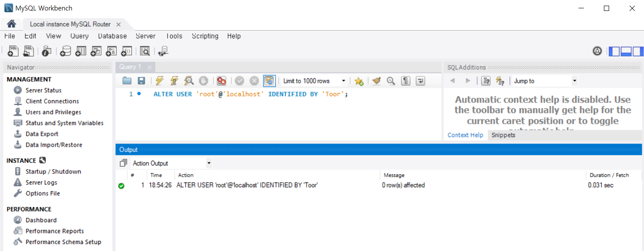Hide the bottom output panel
The height and width of the screenshot is (251, 644).
tap(626, 51)
